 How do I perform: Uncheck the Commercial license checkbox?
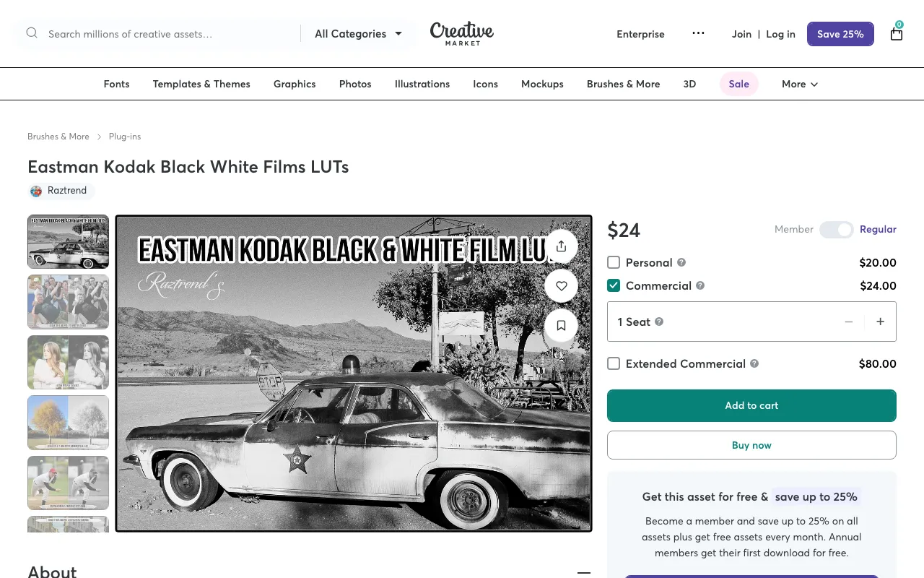click(614, 285)
